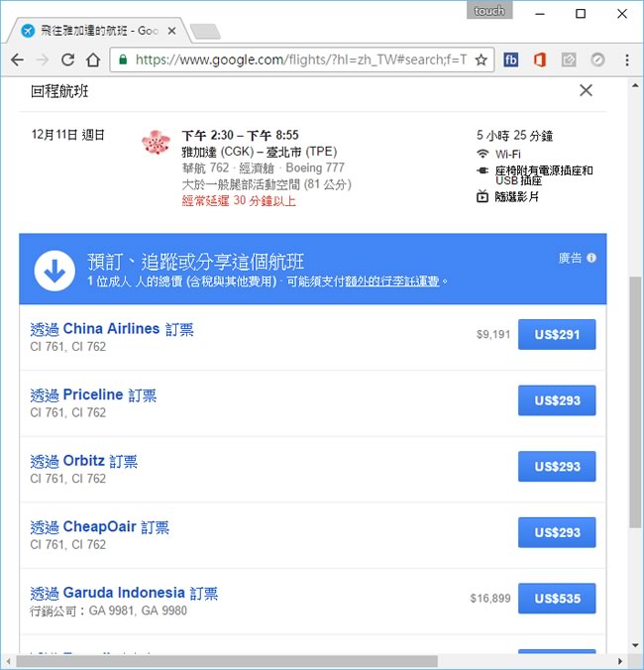
Task: Open the Office extension icon
Action: [x=539, y=59]
